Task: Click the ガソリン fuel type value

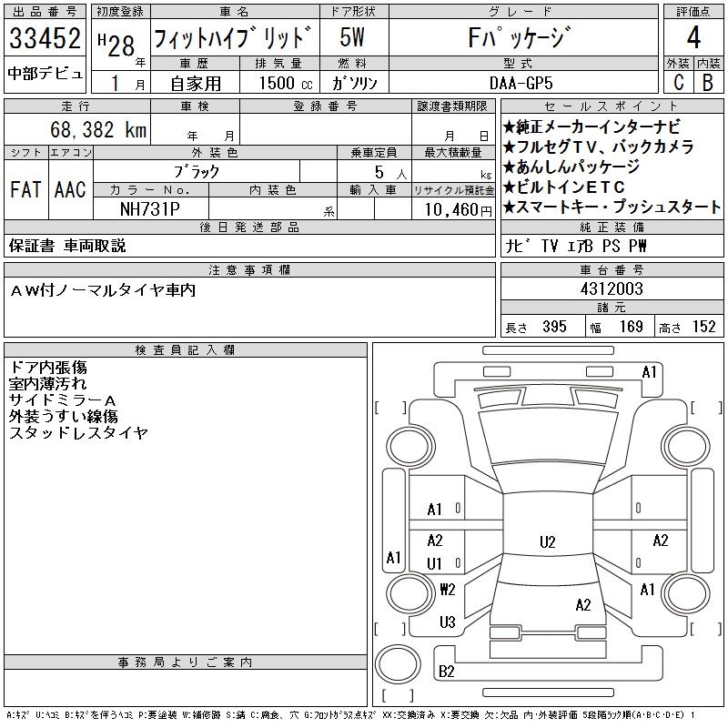Action: click(x=354, y=83)
